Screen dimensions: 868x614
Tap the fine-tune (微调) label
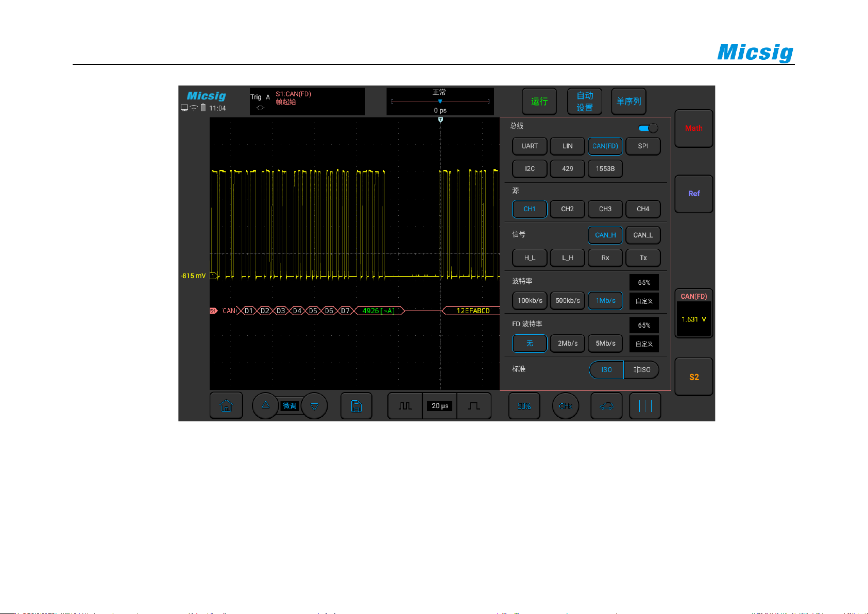290,406
